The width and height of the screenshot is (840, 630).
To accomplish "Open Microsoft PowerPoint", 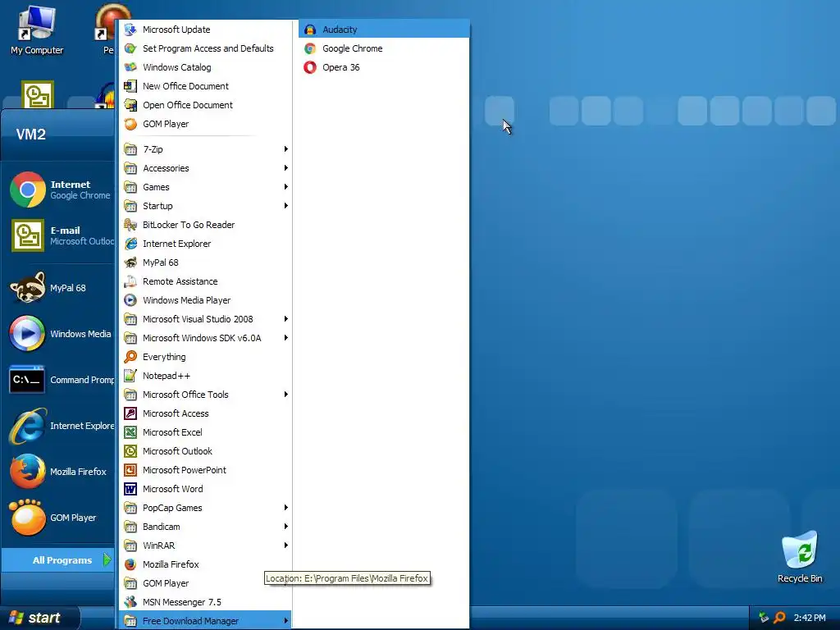I will pos(206,470).
